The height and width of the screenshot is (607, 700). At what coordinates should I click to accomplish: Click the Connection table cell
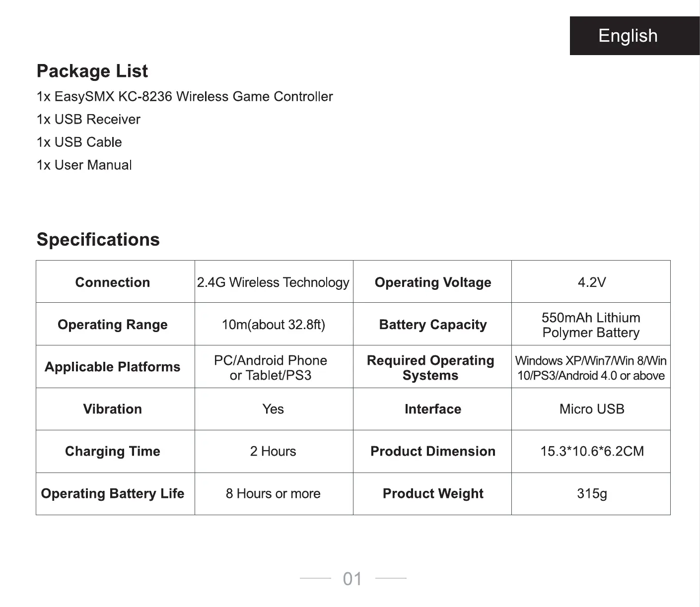(x=113, y=282)
